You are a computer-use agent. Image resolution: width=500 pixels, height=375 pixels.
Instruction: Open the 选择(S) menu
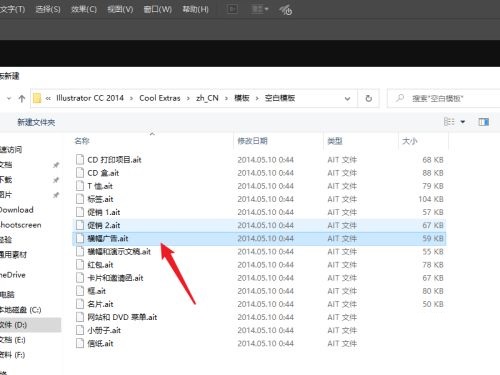tap(48, 9)
